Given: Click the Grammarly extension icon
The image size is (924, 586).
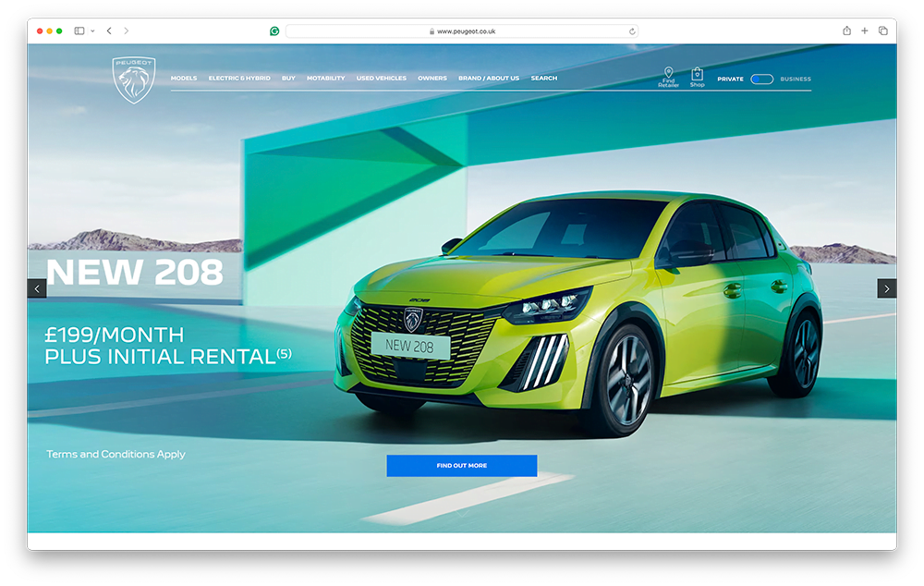Looking at the screenshot, I should pos(274,31).
